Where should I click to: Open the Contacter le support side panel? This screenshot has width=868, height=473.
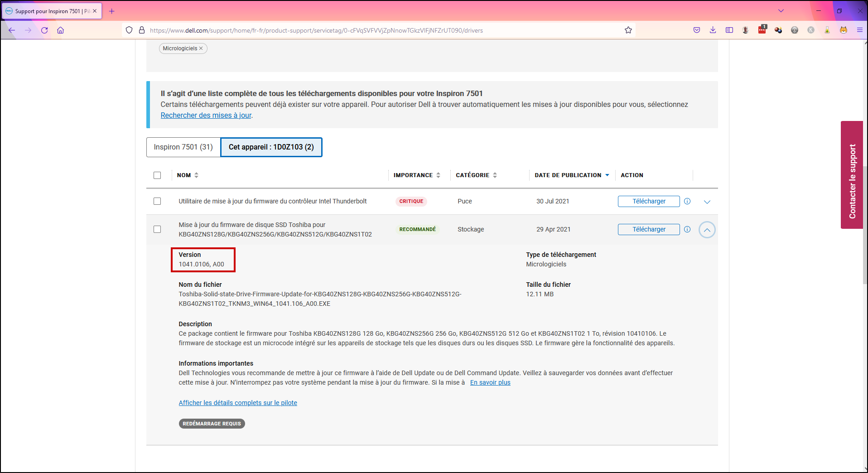tap(852, 175)
